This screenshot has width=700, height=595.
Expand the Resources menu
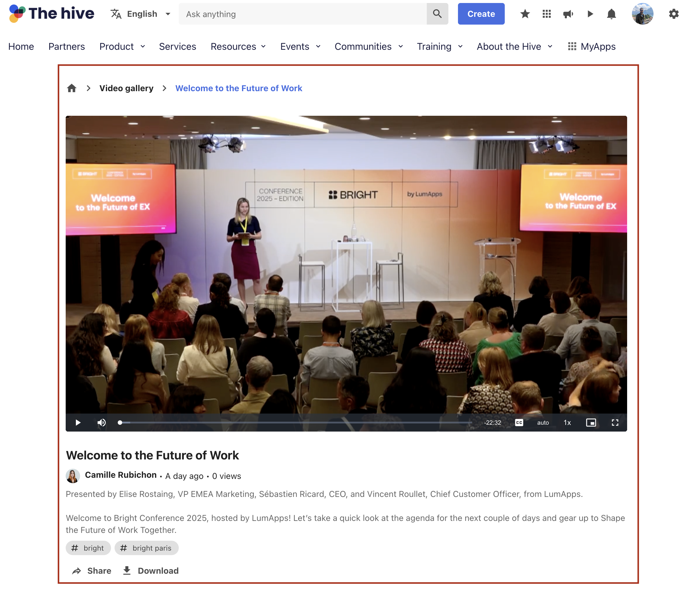tap(238, 46)
